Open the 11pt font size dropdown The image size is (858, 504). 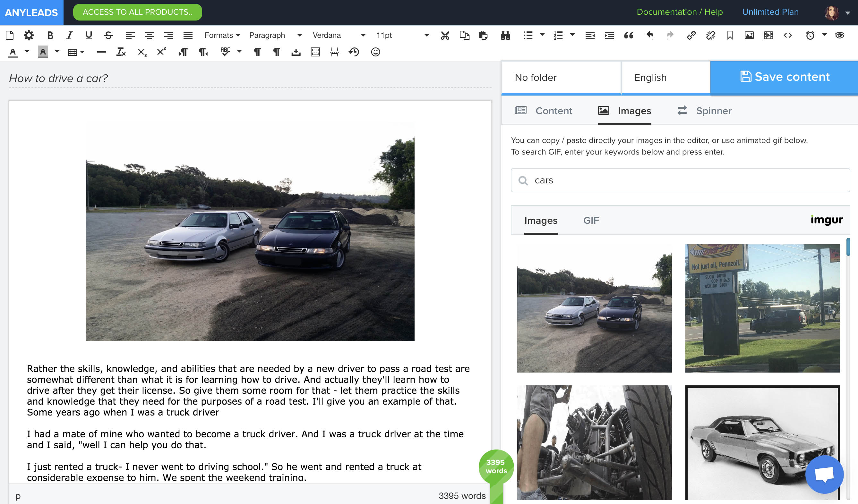pyautogui.click(x=402, y=35)
